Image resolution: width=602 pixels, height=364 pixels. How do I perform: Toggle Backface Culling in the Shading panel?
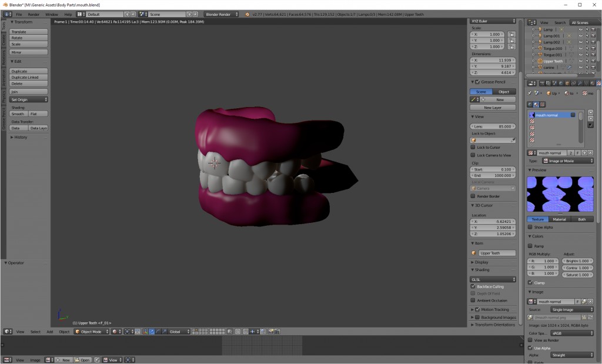[473, 286]
